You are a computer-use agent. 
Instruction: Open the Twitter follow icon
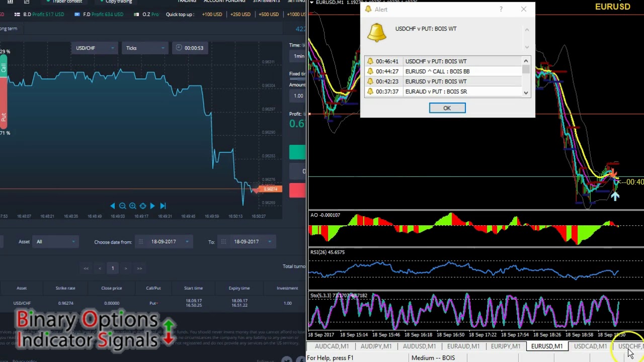pyautogui.click(x=287, y=360)
